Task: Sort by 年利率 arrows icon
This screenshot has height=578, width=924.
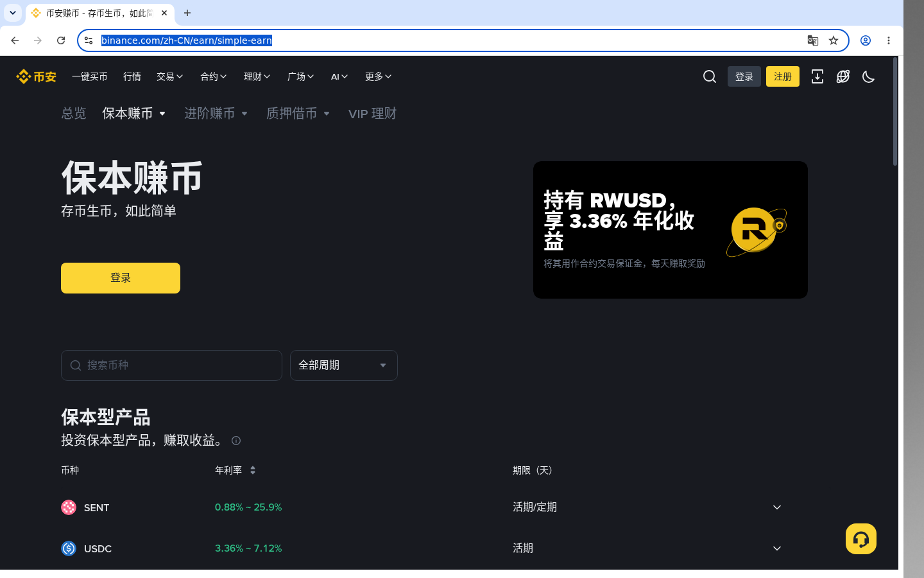Action: pyautogui.click(x=253, y=470)
